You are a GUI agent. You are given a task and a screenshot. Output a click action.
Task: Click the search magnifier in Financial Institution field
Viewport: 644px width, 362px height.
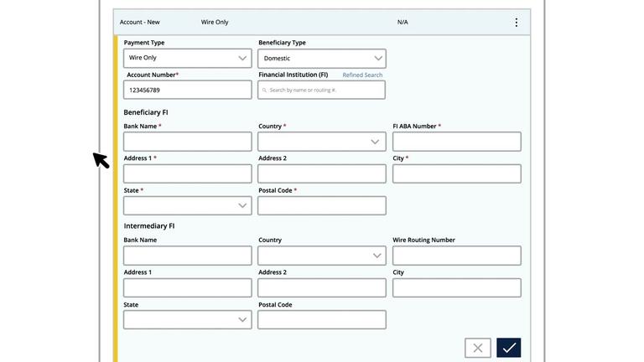(264, 90)
